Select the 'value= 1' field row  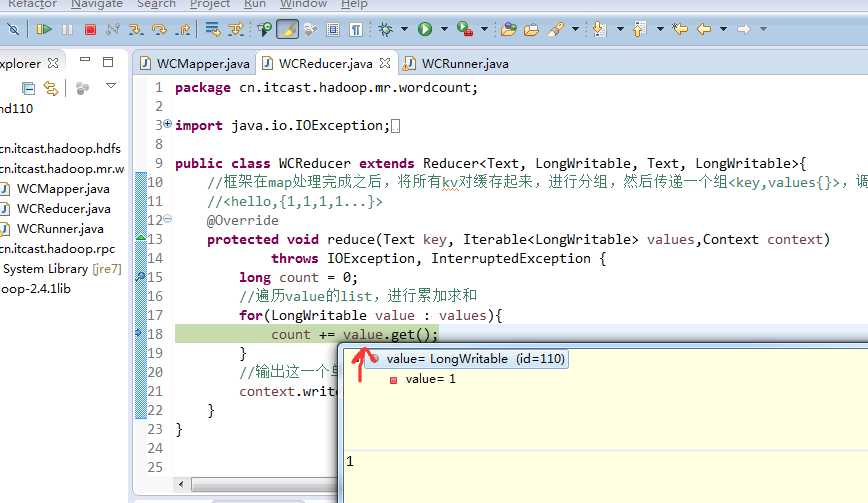tap(423, 379)
